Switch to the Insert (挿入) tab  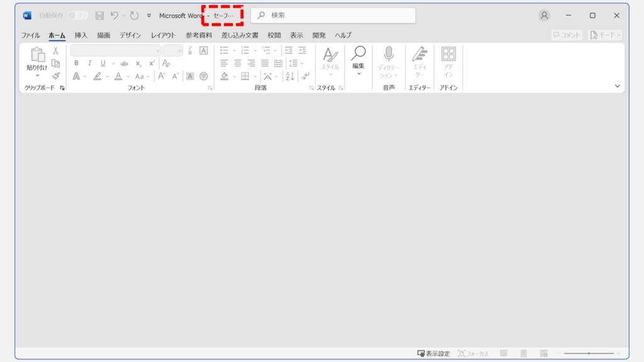click(x=81, y=35)
